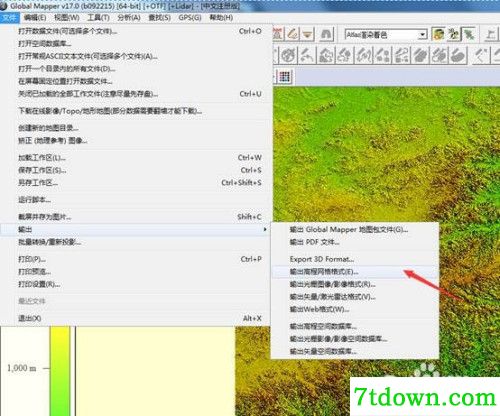Click the arch-shaped toolbar icon
This screenshot has width=500, height=416.
tap(326, 34)
